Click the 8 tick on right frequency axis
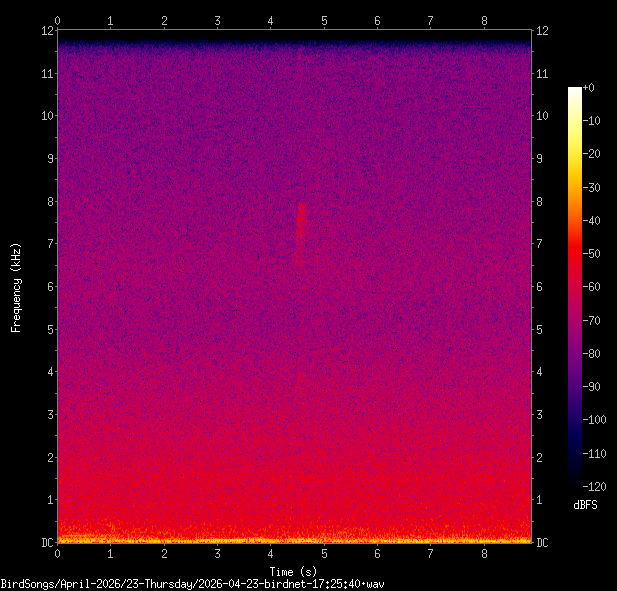This screenshot has height=591, width=617. click(541, 201)
